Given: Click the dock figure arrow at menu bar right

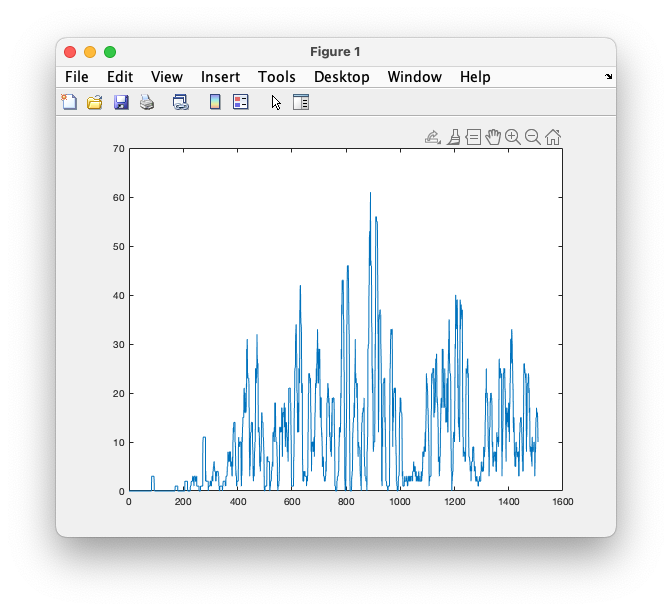Looking at the screenshot, I should coord(608,77).
